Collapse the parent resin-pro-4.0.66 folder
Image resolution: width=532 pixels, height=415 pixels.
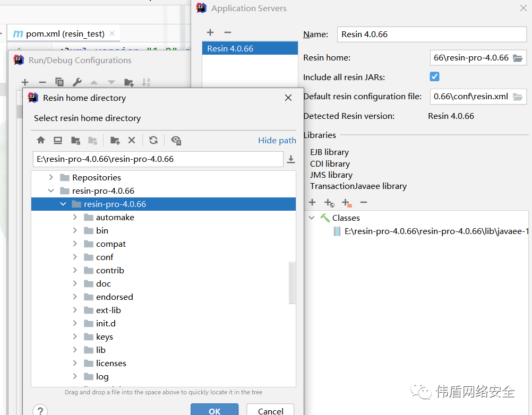[x=51, y=191]
